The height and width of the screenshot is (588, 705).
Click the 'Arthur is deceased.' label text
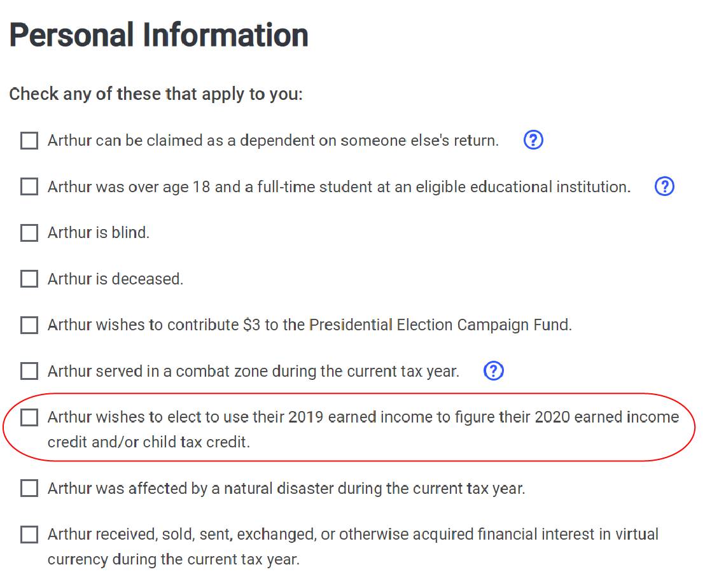point(115,279)
